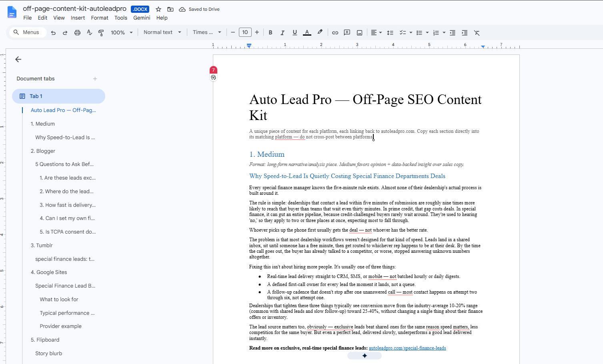Image resolution: width=603 pixels, height=364 pixels.
Task: Open bulleted list options arrow
Action: 427,32
